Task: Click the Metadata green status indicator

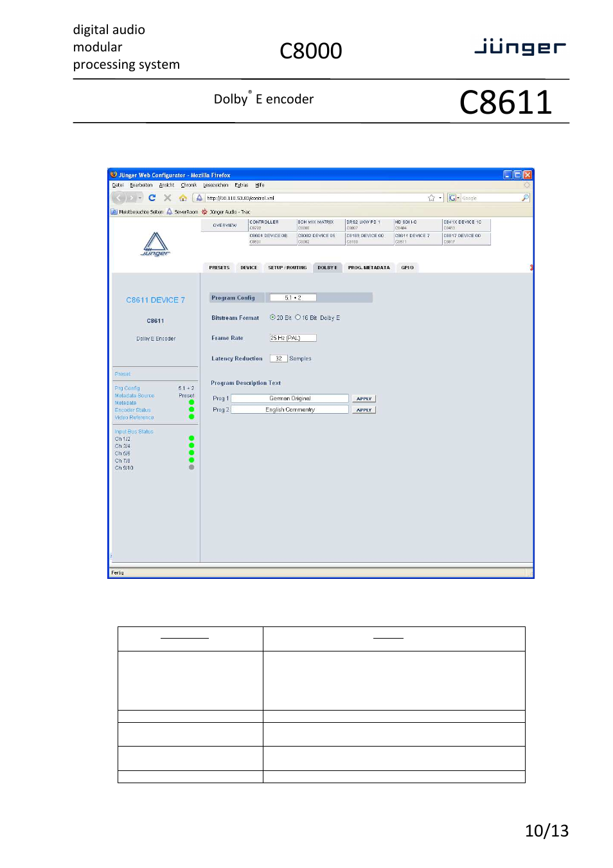Action: pyautogui.click(x=191, y=403)
